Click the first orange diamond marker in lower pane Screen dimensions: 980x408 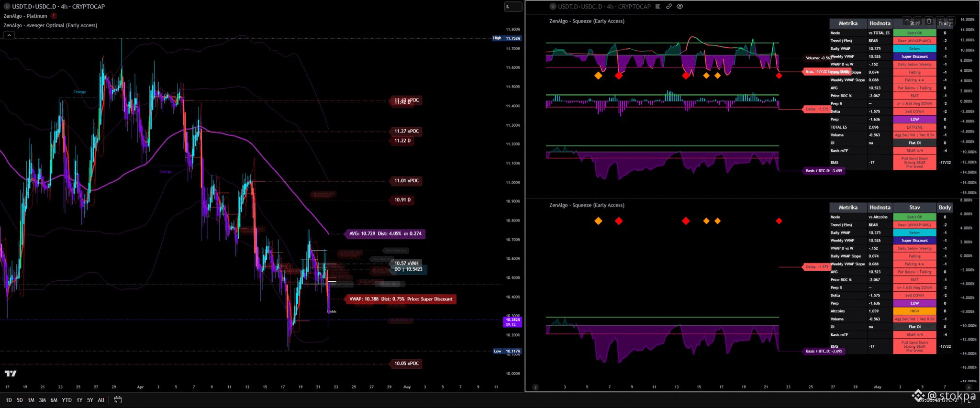tap(598, 221)
